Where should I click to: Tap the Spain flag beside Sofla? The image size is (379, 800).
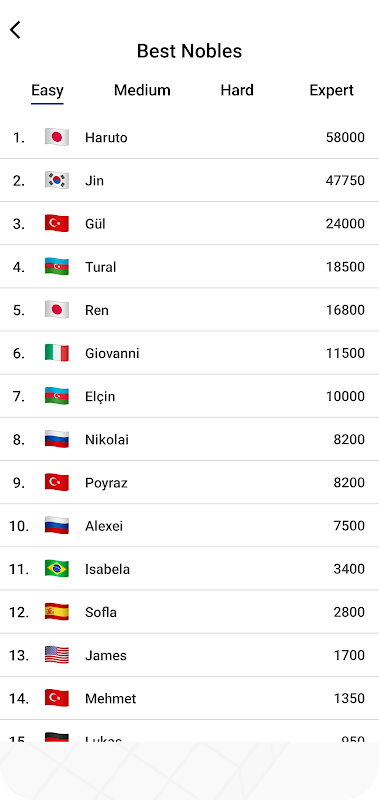pos(57,612)
